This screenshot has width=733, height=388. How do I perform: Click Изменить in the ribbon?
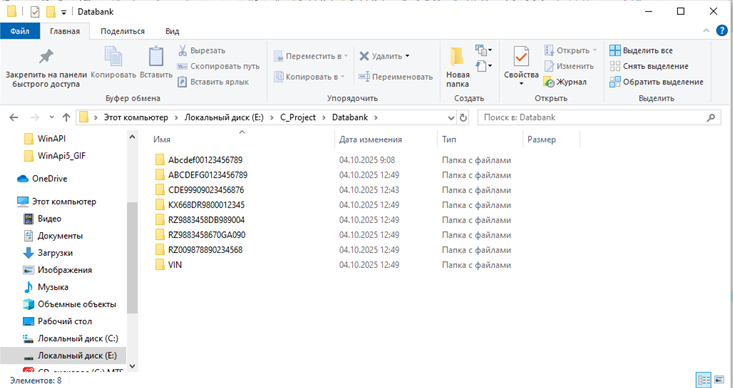[569, 66]
